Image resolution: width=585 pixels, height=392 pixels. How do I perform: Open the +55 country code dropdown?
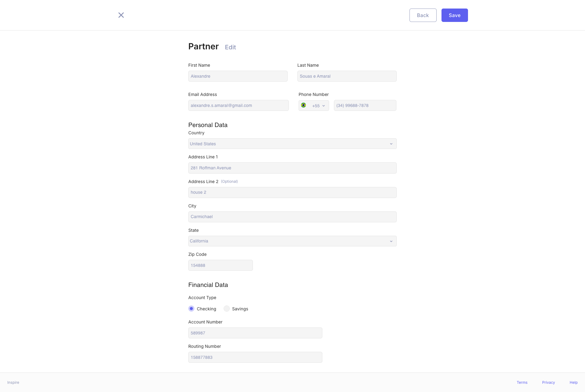(314, 105)
